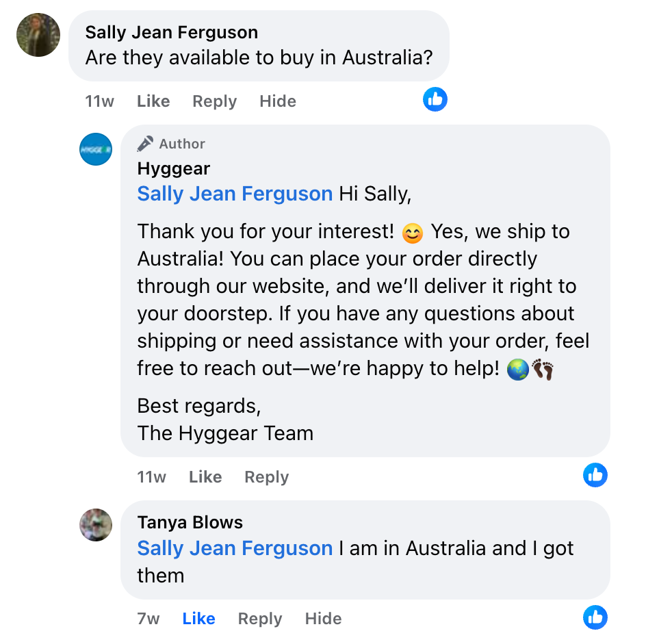Open Sally Jean Ferguson's profile picture
Viewport: 672px width, 642px height.
click(x=38, y=35)
